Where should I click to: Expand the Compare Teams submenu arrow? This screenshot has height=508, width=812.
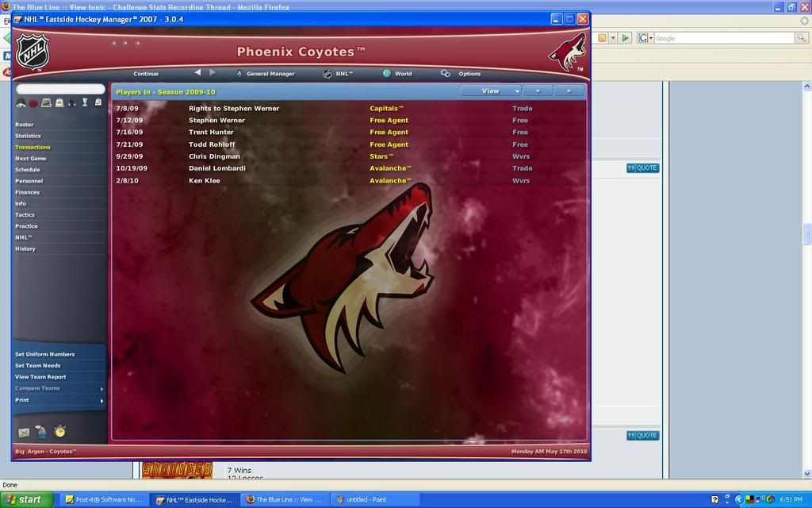pyautogui.click(x=101, y=389)
